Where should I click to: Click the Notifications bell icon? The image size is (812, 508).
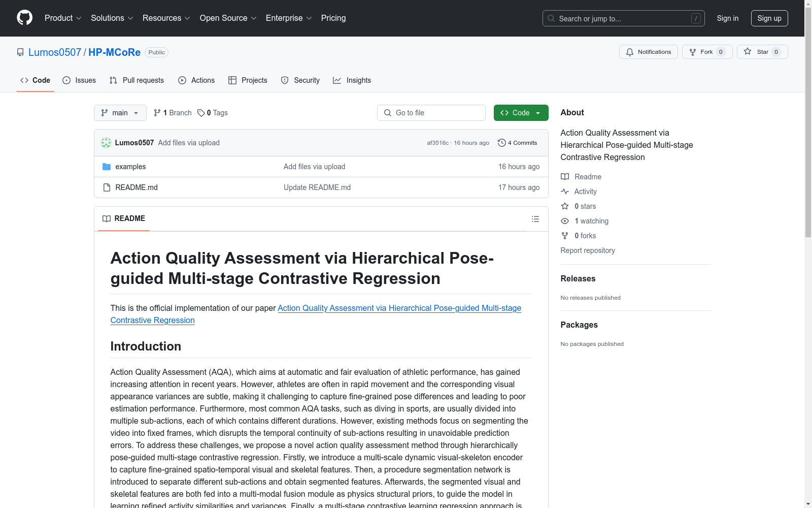[x=630, y=52]
